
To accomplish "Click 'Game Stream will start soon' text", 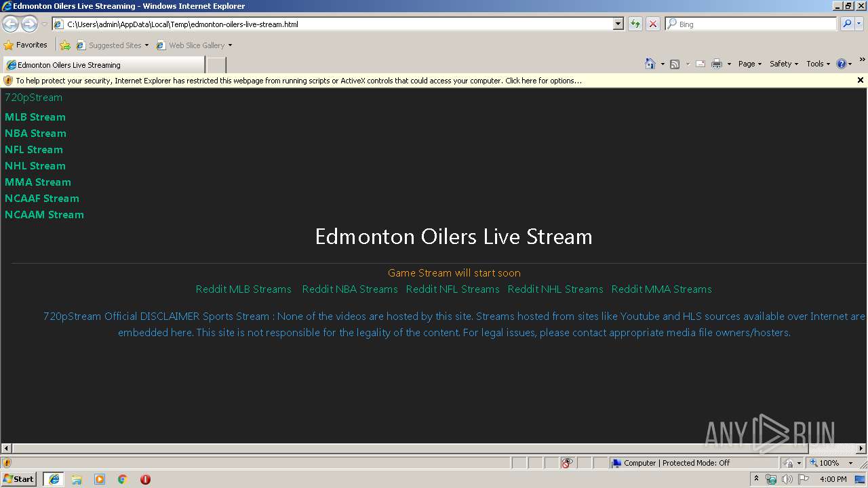I will 454,273.
